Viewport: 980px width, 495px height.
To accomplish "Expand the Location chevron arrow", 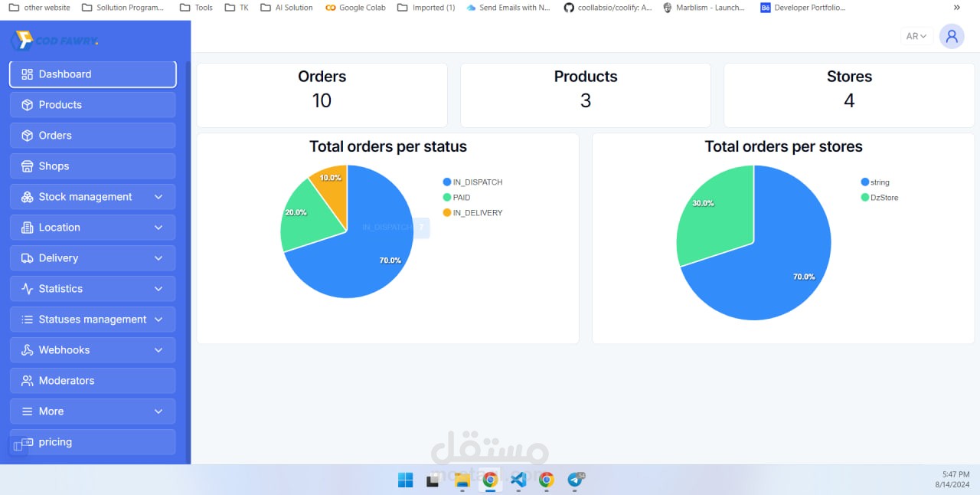I will click(x=158, y=228).
